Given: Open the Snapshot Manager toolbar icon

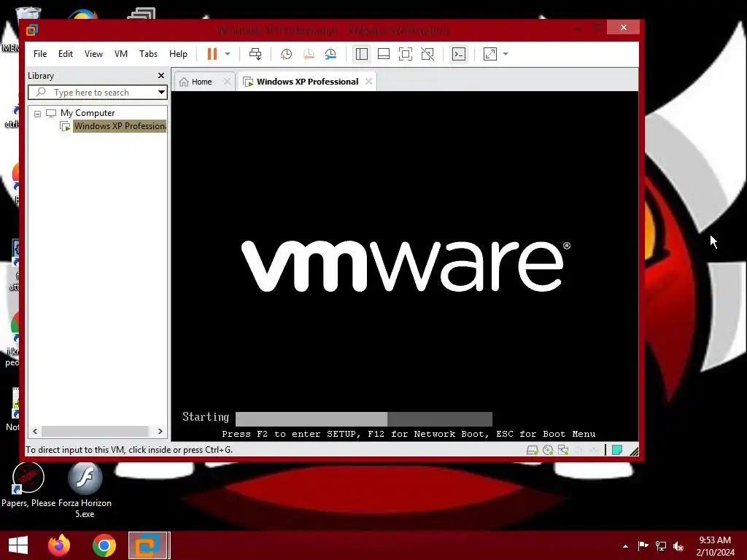Looking at the screenshot, I should click(x=330, y=54).
